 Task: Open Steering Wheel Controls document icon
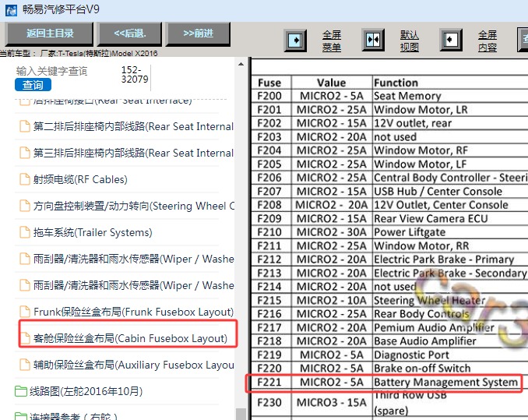(x=25, y=206)
